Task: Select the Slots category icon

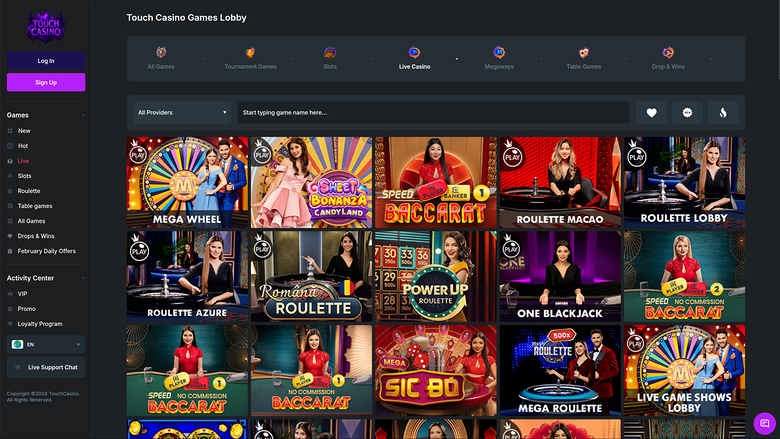Action: pos(330,52)
